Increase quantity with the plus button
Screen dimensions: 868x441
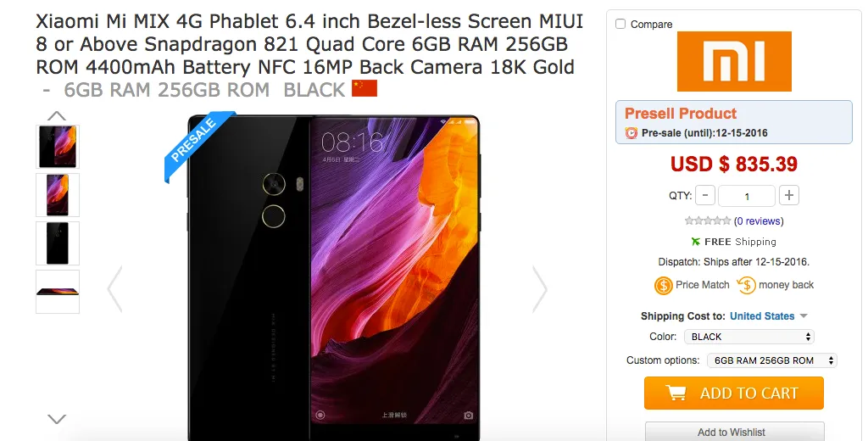[x=789, y=195]
